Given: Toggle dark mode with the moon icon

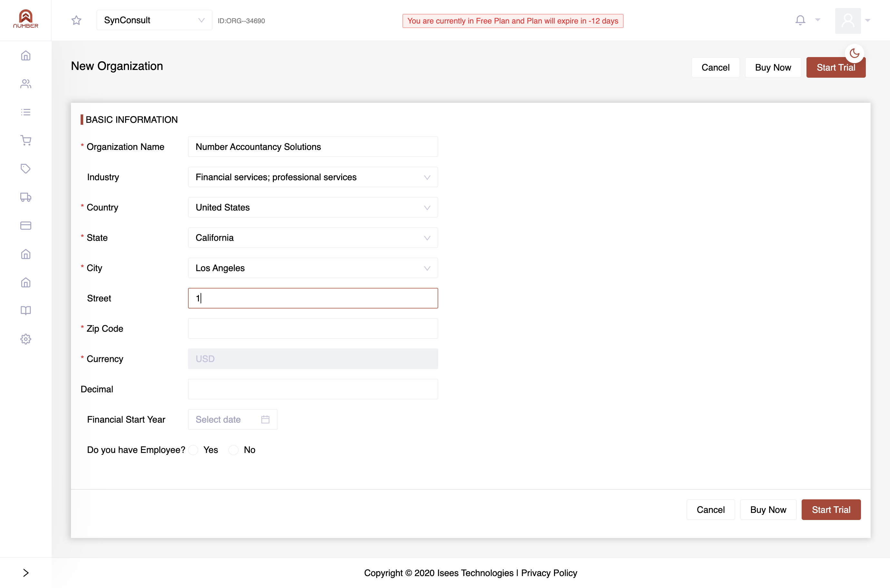Looking at the screenshot, I should (x=855, y=53).
